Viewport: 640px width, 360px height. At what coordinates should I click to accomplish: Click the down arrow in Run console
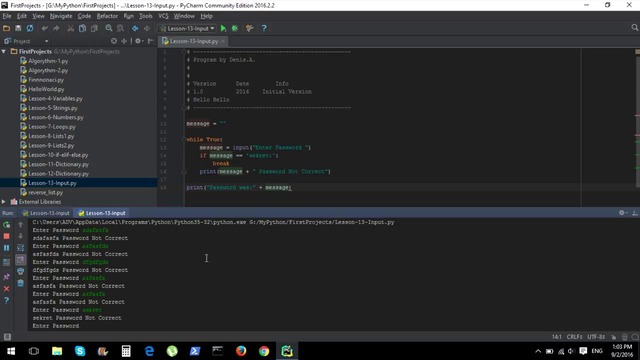20,236
